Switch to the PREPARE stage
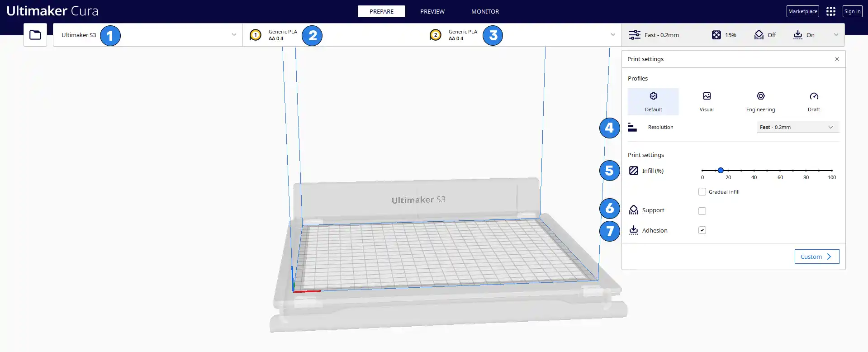 point(381,11)
